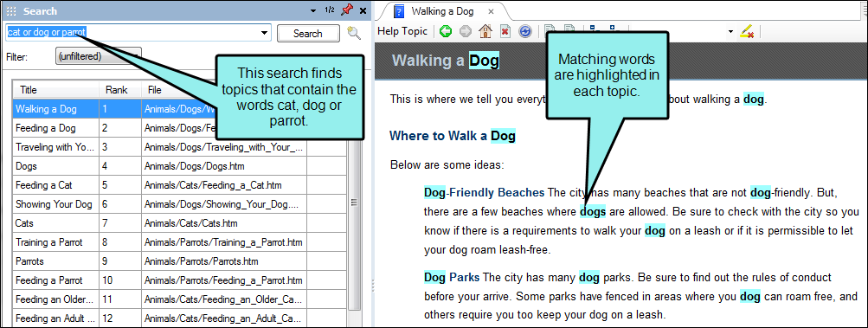Viewport: 868px width, 328px height.
Task: Click the Animals/Parrots/Training_a_Parrot.htm file cell
Action: point(223,242)
